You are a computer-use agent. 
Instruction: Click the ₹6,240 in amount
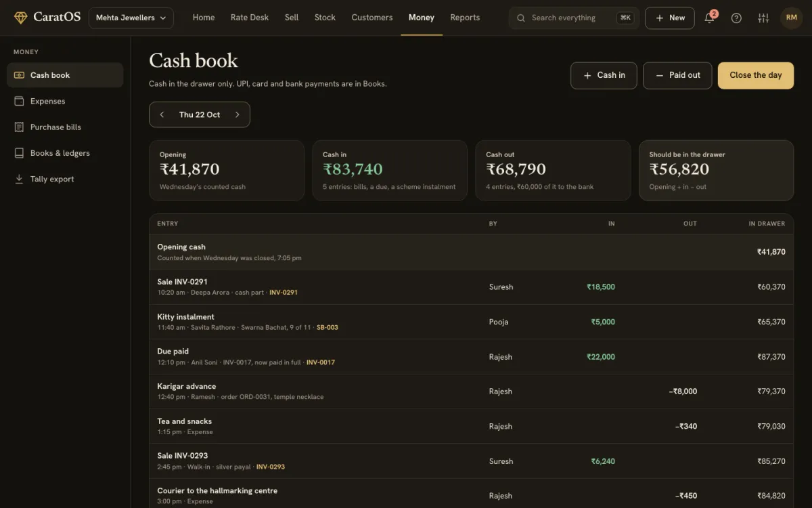pyautogui.click(x=603, y=461)
